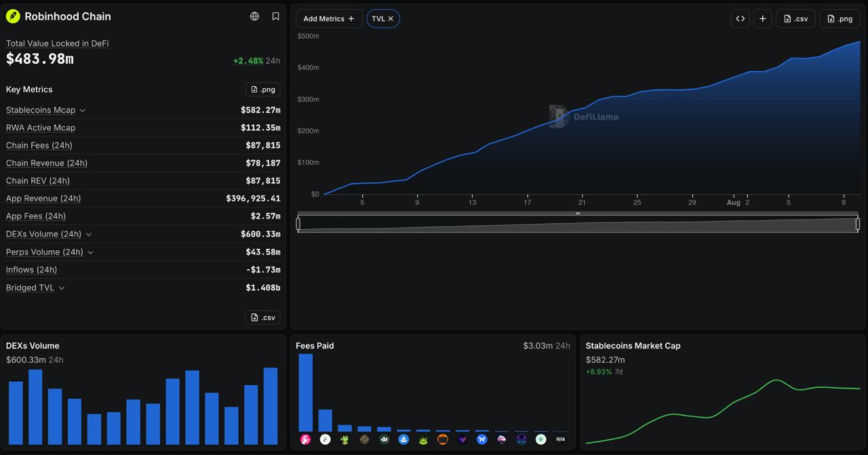Viewport: 868px width, 455px height.
Task: Click the right handle of chart range slider
Action: pyautogui.click(x=858, y=224)
